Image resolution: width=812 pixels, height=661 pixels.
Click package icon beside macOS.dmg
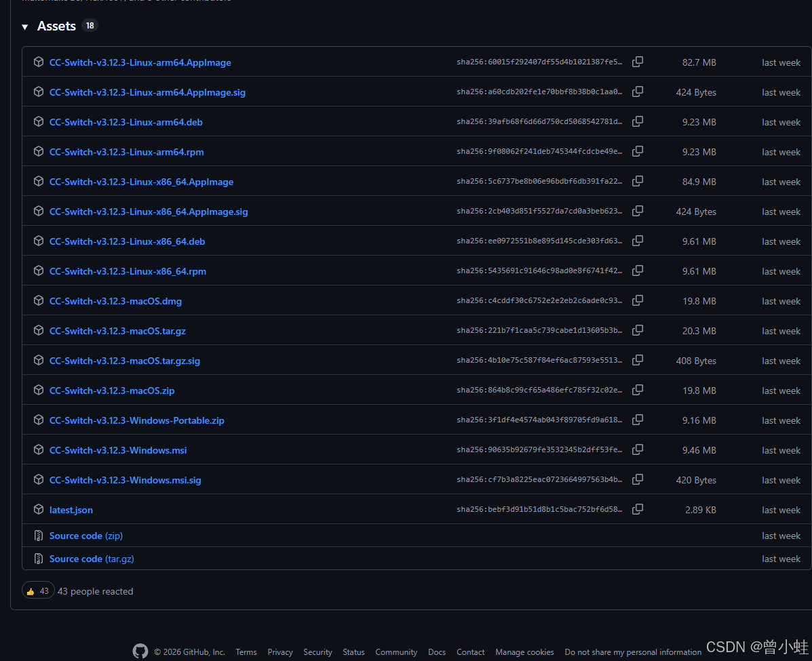click(x=38, y=301)
